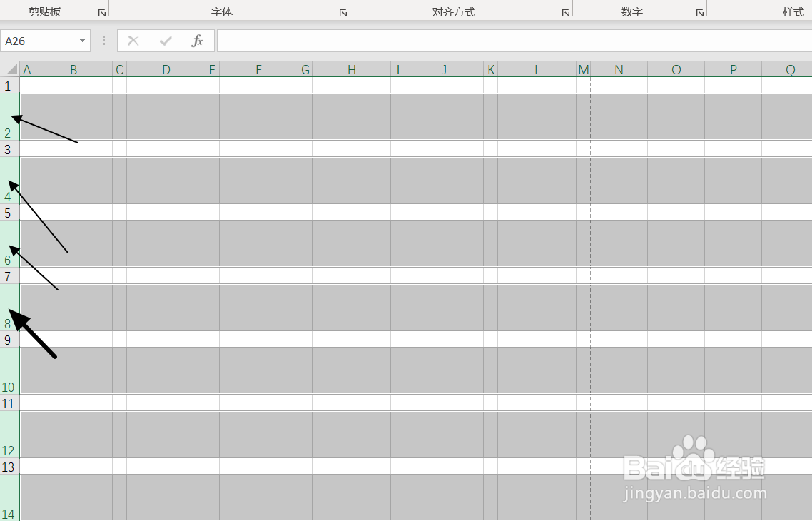Select column P header
This screenshot has width=812, height=521.
coord(734,69)
